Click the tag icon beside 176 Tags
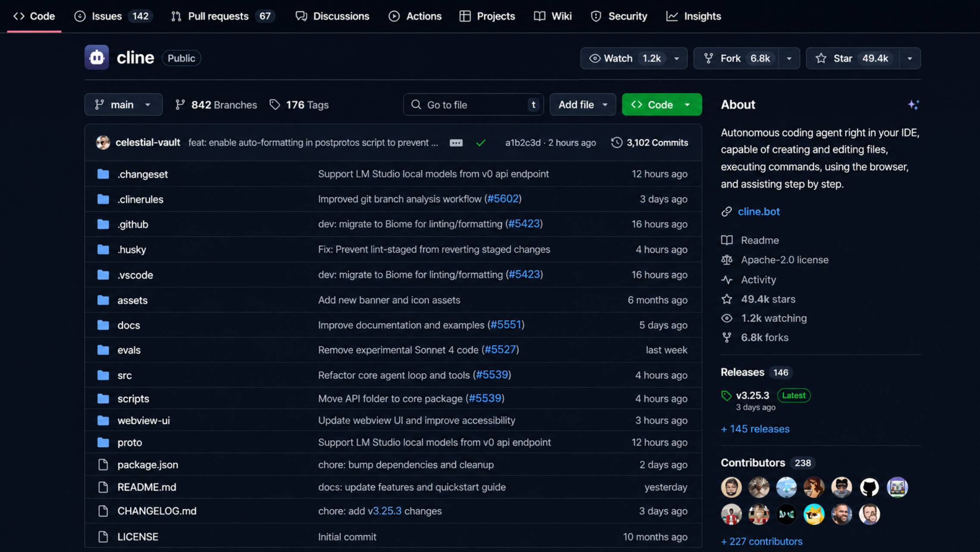Screen dimensions: 980x552 275,104
